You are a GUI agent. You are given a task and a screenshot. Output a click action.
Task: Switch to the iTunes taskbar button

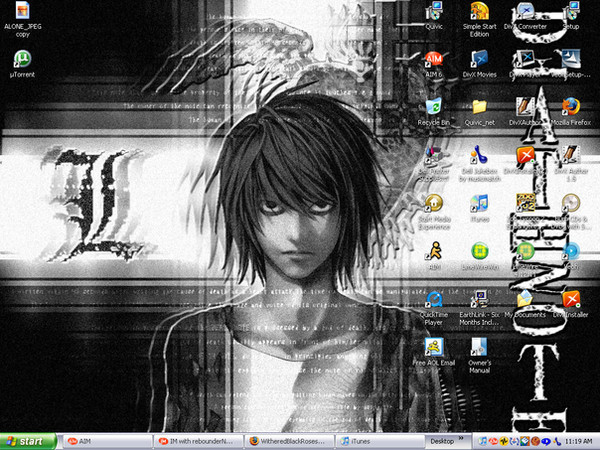point(379,442)
